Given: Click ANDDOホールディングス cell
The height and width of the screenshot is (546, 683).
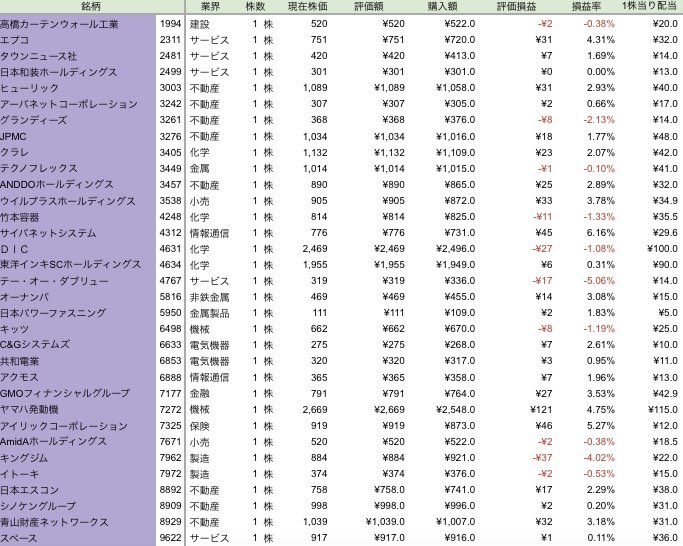Looking at the screenshot, I should tap(57, 185).
